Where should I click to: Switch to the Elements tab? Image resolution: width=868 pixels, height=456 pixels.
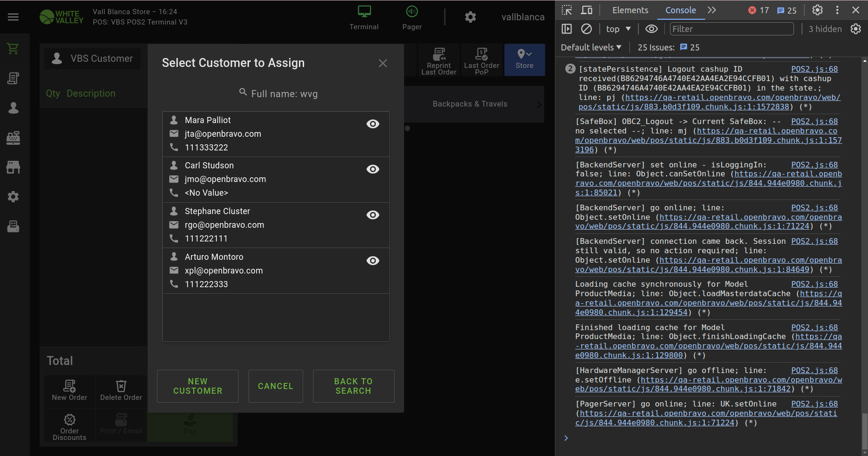tap(630, 10)
